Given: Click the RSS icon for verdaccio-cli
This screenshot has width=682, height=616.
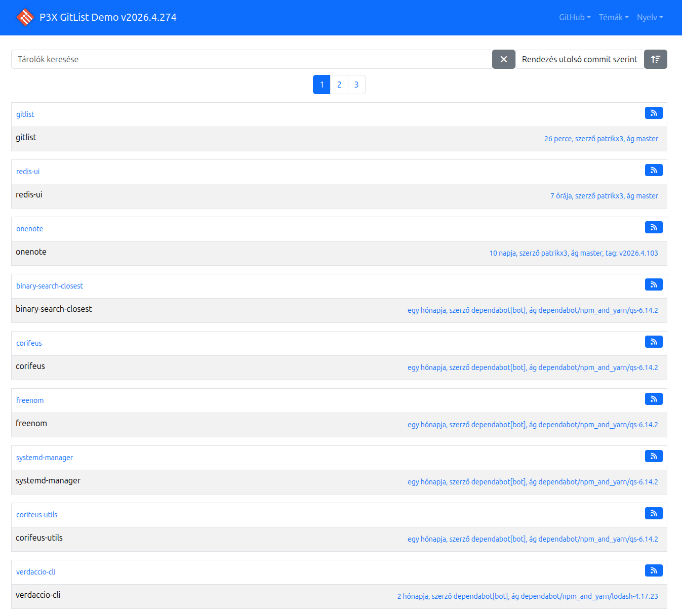Looking at the screenshot, I should click(x=654, y=570).
